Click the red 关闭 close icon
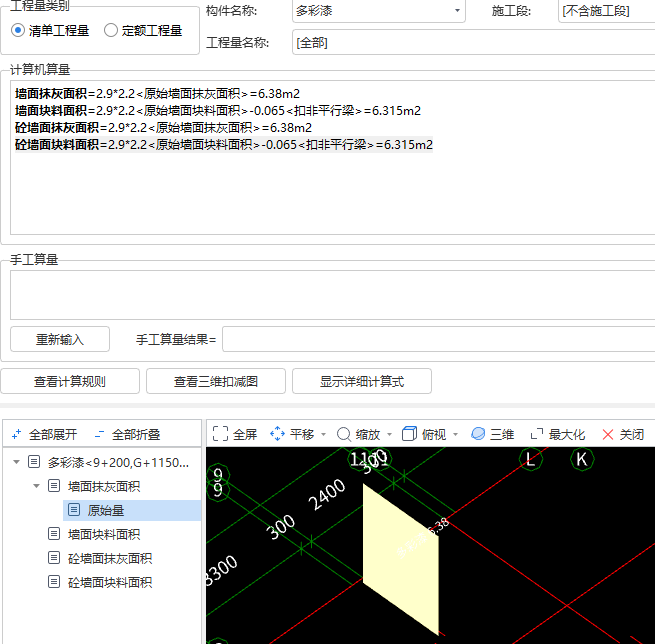 608,435
